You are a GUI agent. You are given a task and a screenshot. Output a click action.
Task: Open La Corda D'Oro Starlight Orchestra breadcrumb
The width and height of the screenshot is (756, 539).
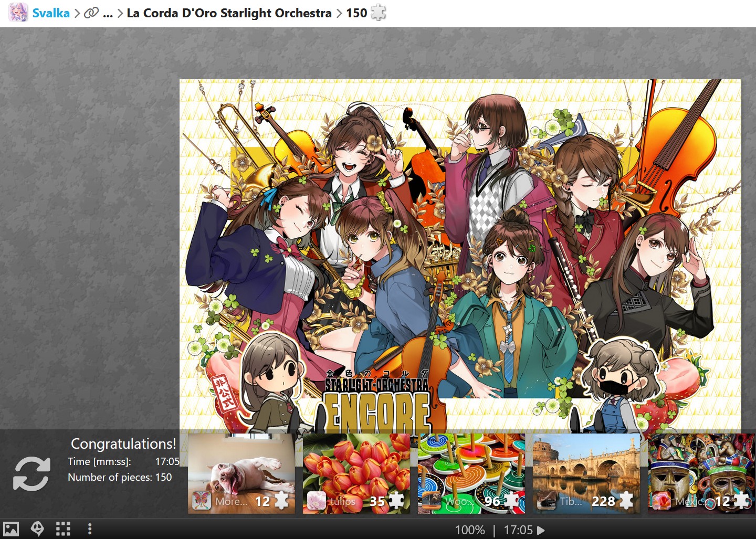(x=229, y=13)
